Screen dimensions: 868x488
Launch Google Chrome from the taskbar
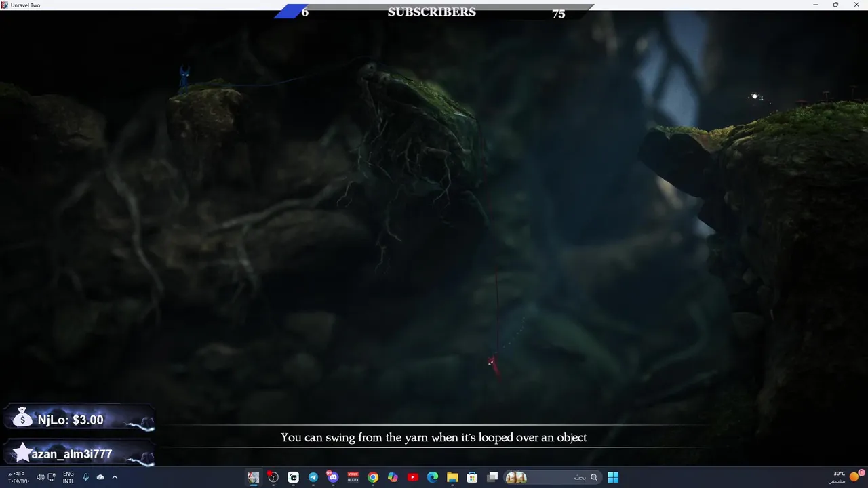(373, 477)
